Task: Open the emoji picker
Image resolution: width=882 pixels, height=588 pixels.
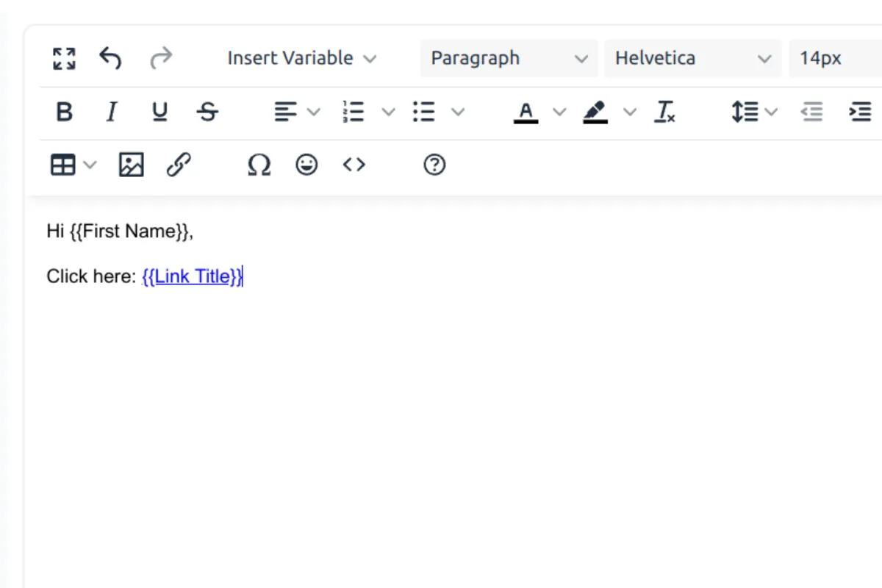Action: [x=306, y=165]
